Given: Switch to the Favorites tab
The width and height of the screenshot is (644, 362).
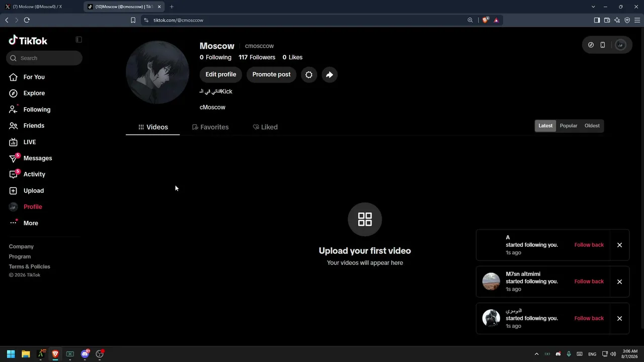Looking at the screenshot, I should (210, 127).
